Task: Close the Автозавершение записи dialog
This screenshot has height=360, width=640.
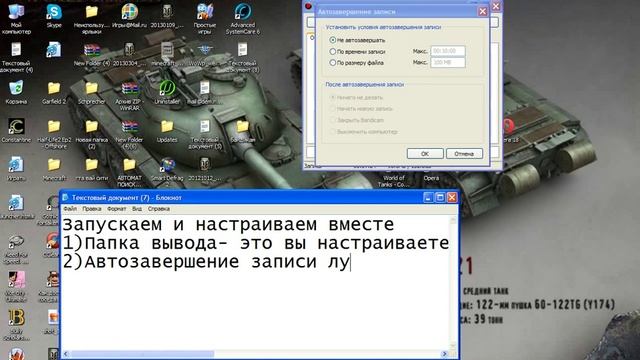Action: [482, 11]
